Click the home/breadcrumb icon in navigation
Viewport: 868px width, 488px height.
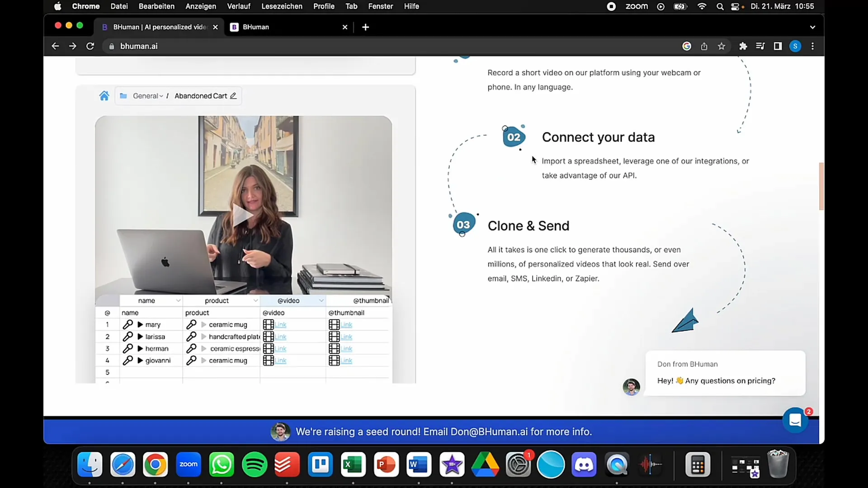tap(104, 96)
